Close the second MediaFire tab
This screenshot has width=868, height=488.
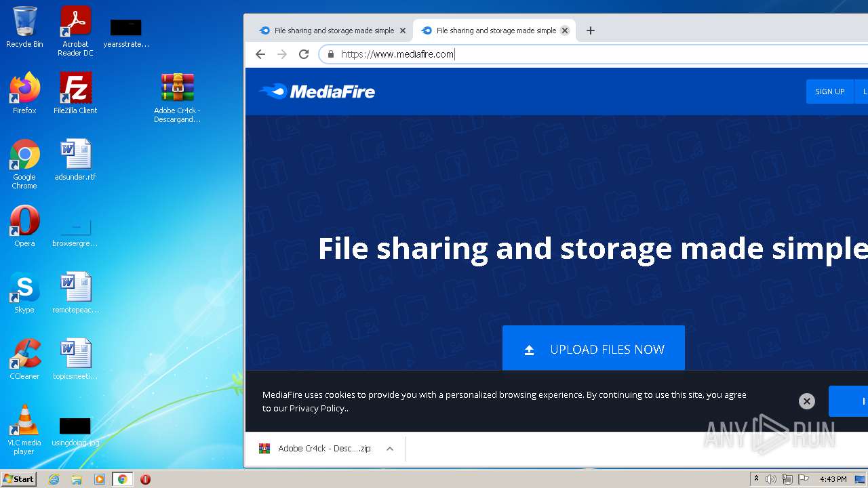tap(565, 30)
